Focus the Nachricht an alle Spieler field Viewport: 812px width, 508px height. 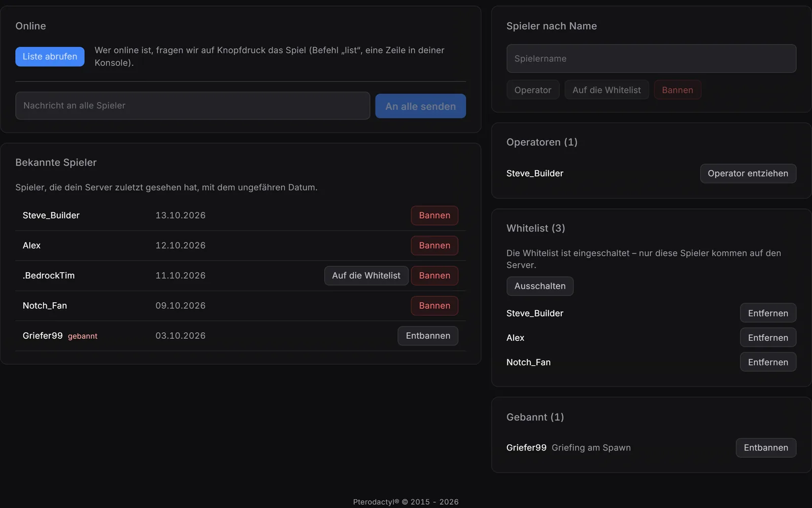192,106
